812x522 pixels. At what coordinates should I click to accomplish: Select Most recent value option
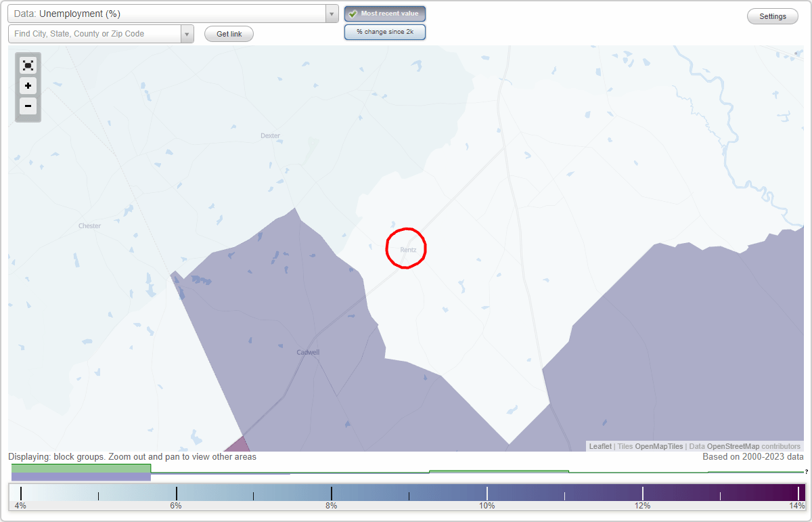385,14
